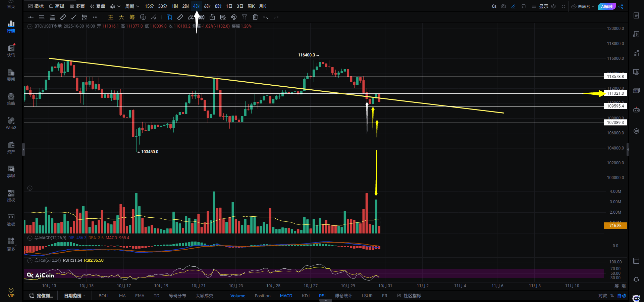The width and height of the screenshot is (644, 302).
Task: Switch to 6时 timeframe
Action: 207,6
